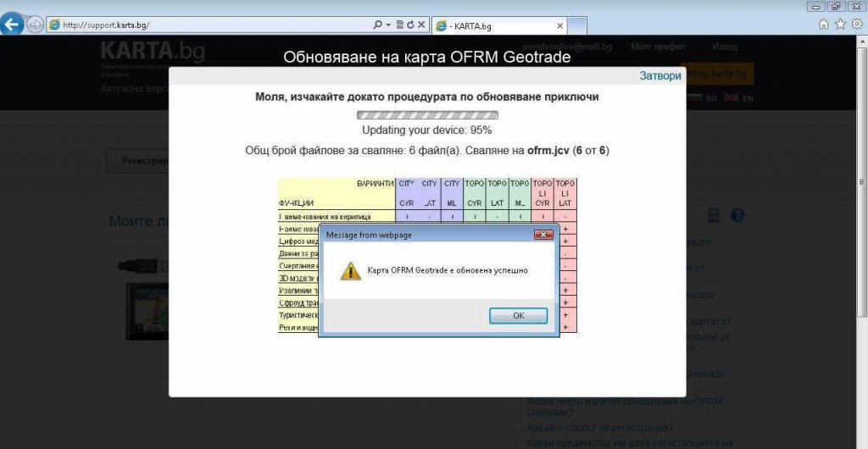Click the page vertical scrollbar up arrow

pos(863,41)
